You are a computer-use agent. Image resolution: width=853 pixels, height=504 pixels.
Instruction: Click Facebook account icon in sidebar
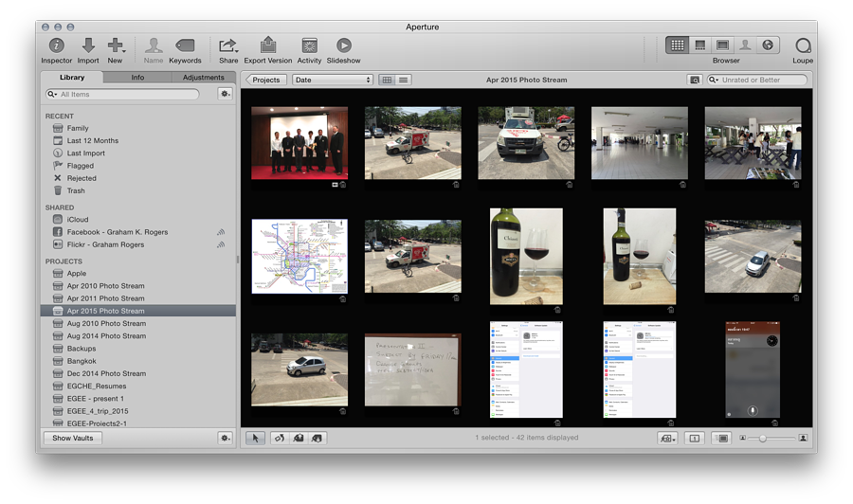[x=58, y=231]
